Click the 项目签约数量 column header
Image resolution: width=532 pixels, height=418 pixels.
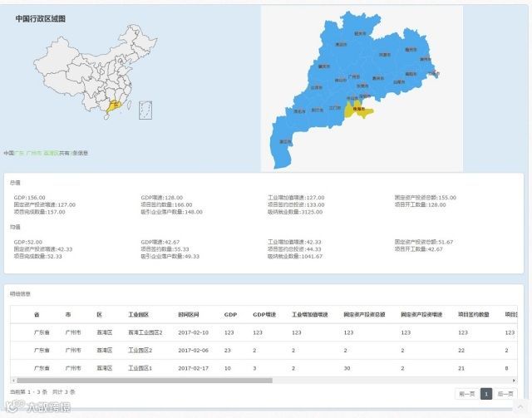tap(474, 314)
